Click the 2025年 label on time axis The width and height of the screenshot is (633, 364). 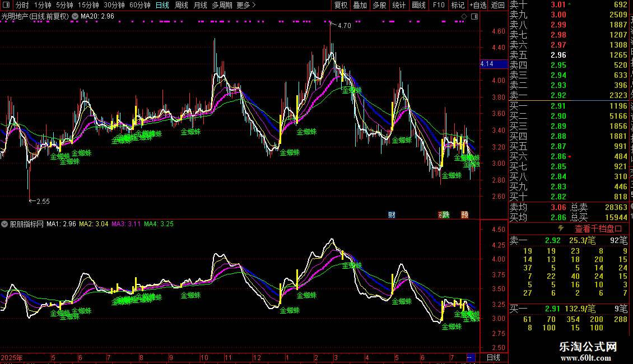pyautogui.click(x=12, y=357)
